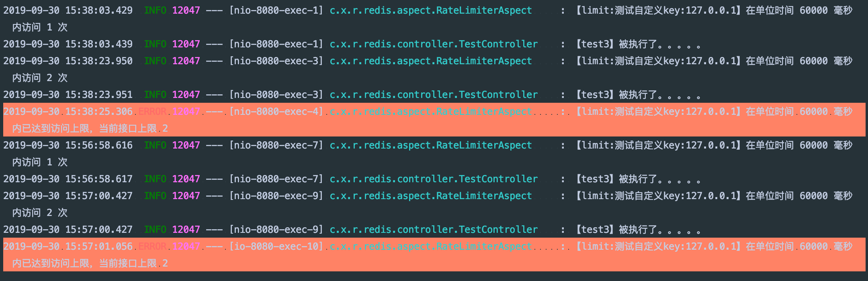Click the thread name io-8080-exec-10
Screen dimensions: 868x281
point(276,246)
